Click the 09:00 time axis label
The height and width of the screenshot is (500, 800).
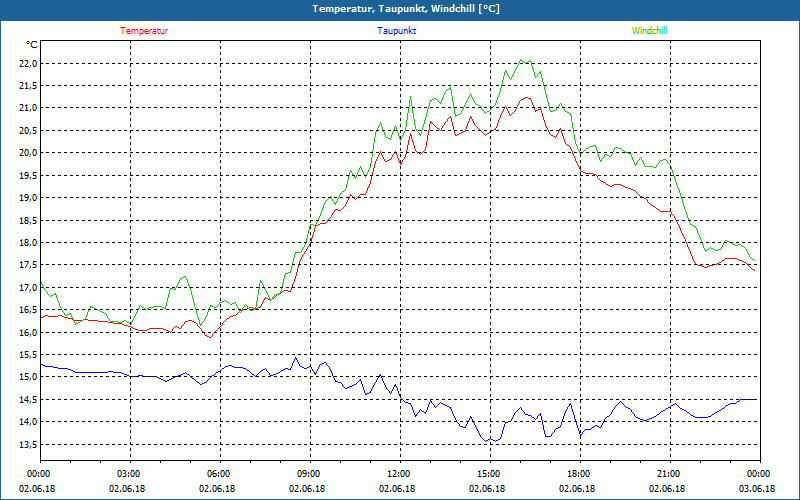309,474
